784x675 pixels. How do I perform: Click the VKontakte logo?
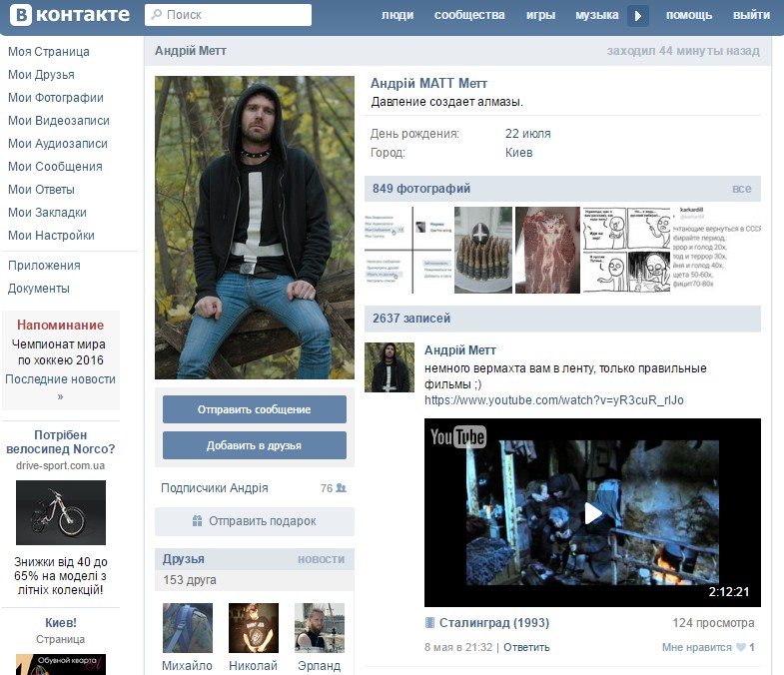pos(68,15)
